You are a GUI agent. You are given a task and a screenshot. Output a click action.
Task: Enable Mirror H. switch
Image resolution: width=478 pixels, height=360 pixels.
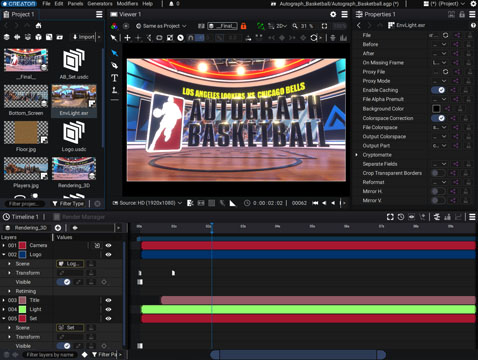[x=438, y=191]
